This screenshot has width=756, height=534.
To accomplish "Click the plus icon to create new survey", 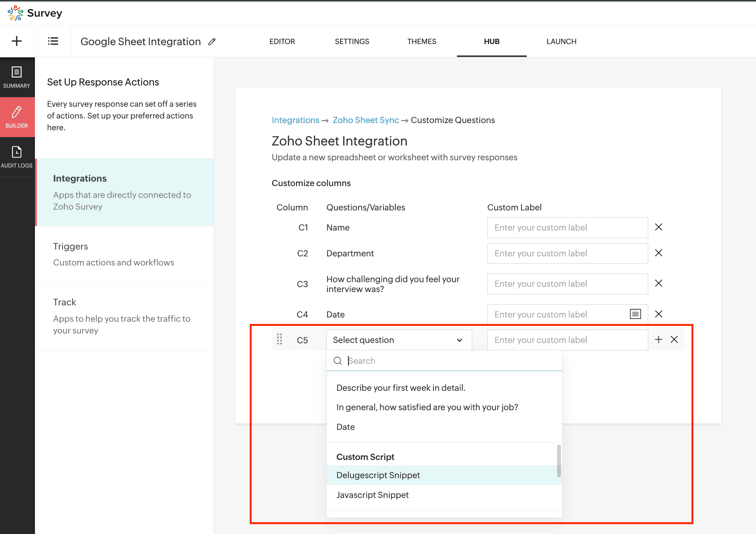I will coord(17,41).
